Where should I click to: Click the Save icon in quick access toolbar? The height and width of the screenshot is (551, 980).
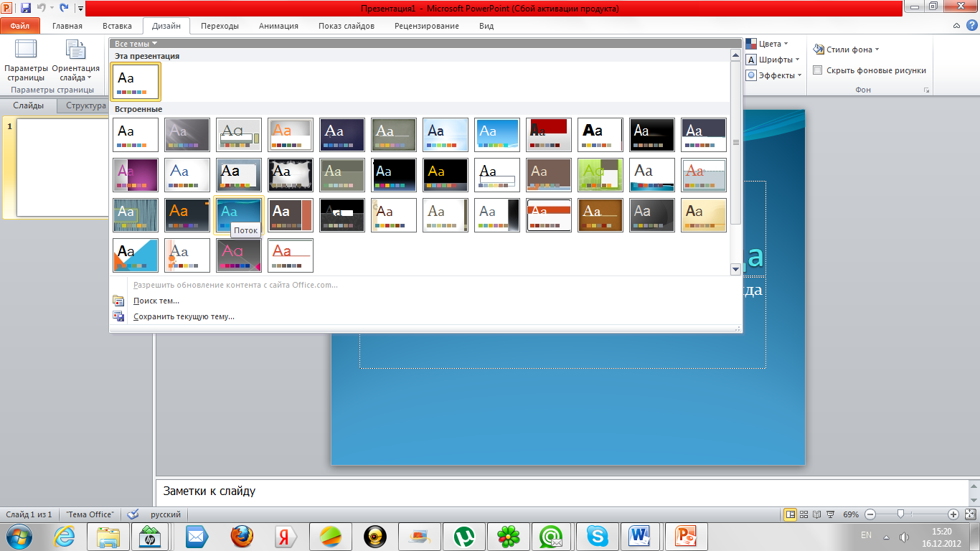coord(26,9)
